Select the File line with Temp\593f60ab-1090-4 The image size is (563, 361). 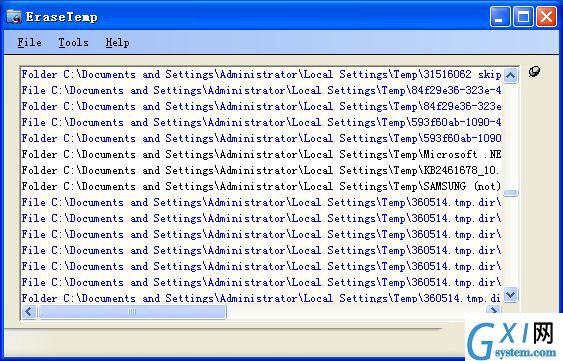[261, 122]
